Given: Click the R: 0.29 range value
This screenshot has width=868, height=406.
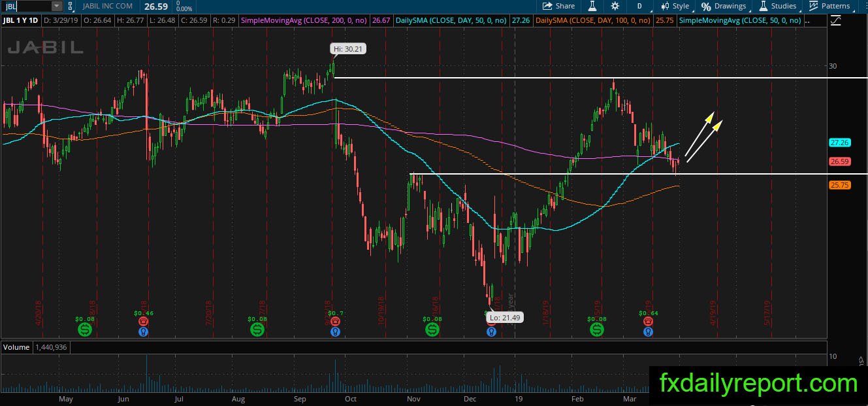Looking at the screenshot, I should pyautogui.click(x=223, y=21).
